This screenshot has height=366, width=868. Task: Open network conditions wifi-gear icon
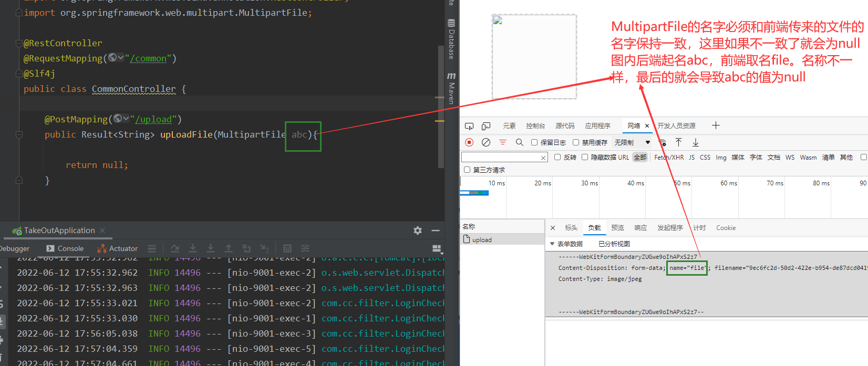click(663, 142)
